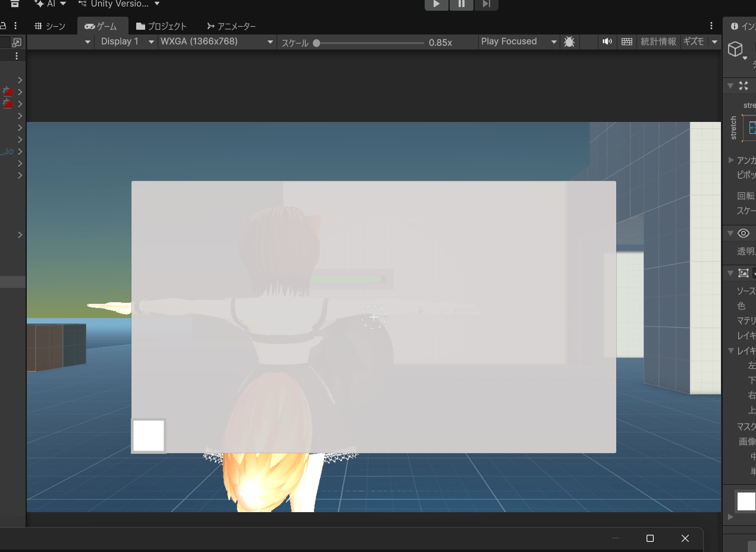Click the white square in the game panel
Viewport: 756px width, 552px height.
[x=148, y=435]
